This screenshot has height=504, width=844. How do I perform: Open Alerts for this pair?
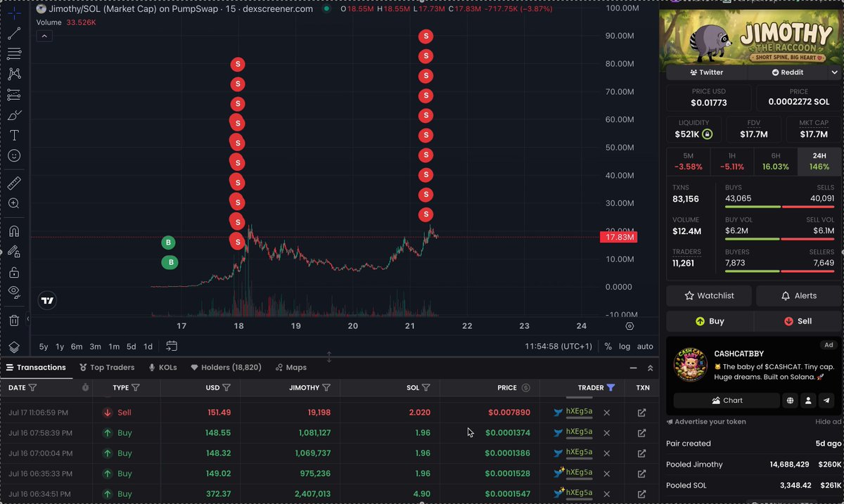[798, 296]
